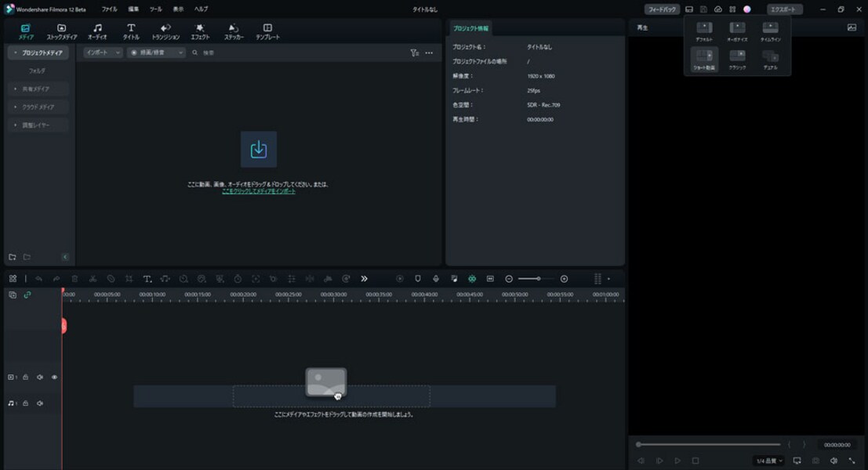Click the cloud upload icon in title bar

pyautogui.click(x=718, y=9)
